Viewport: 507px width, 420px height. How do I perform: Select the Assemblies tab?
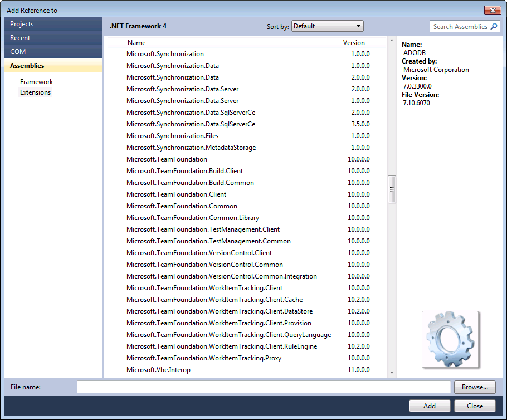tap(53, 66)
